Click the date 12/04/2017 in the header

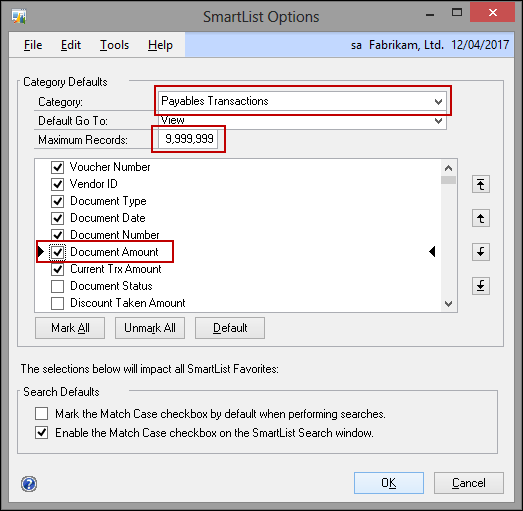(x=480, y=45)
